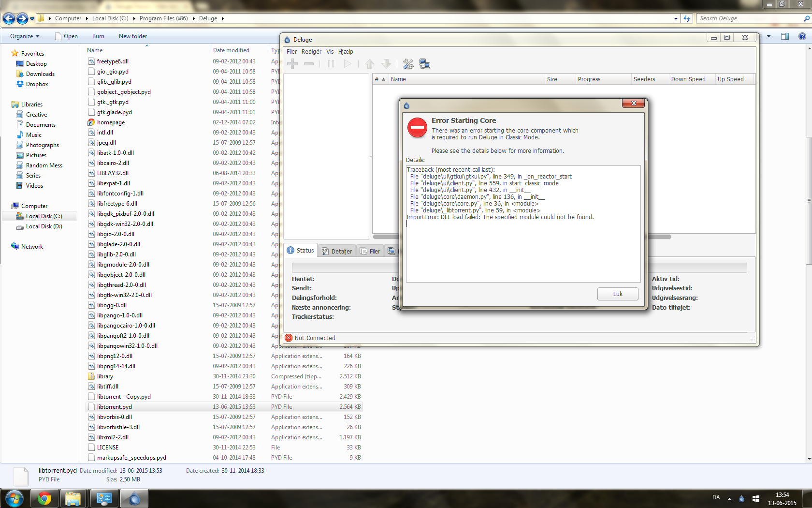
Task: Click the Queue Down arrow icon in Deluge
Action: 386,64
